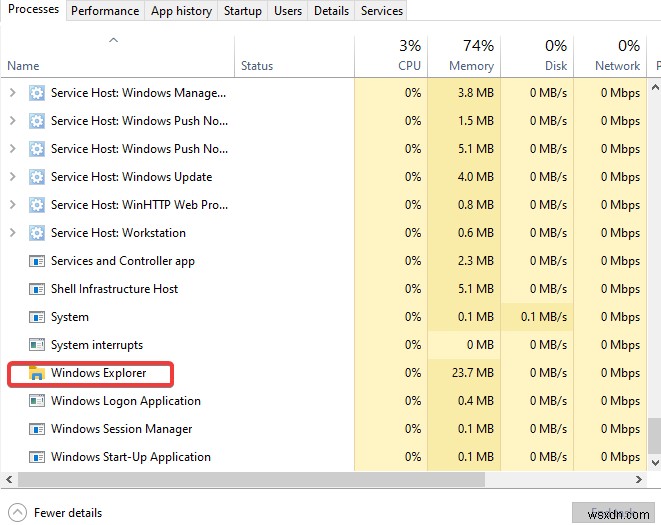This screenshot has width=661, height=525.
Task: Click the 23.7 MB memory value
Action: (x=473, y=373)
